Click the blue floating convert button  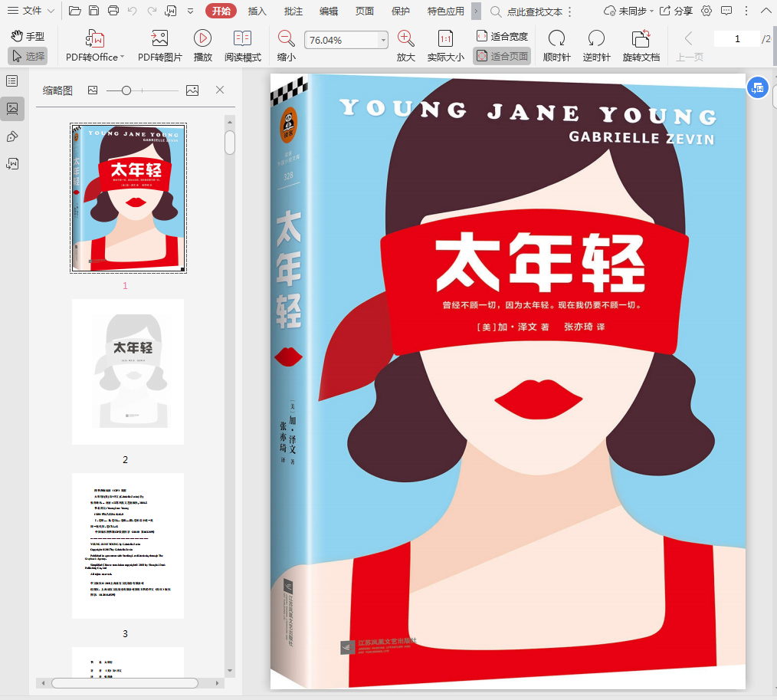[x=757, y=87]
